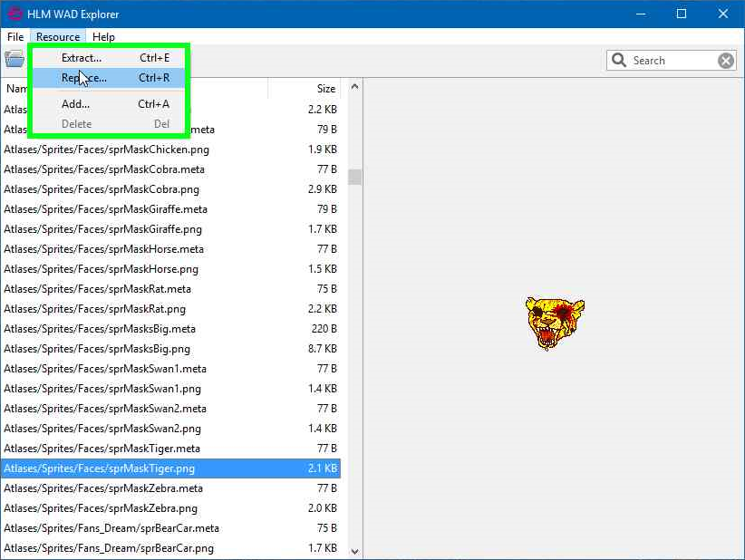Select sprMaskSwan1.meta row
This screenshot has width=745, height=560.
point(170,369)
